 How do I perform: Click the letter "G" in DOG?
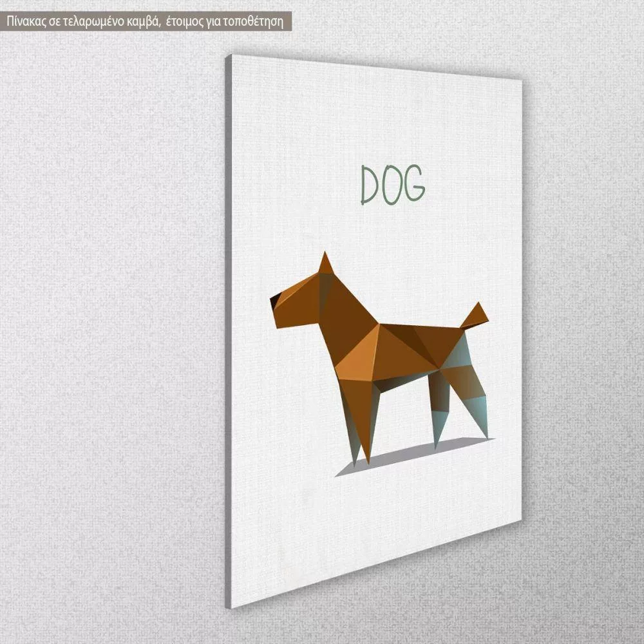click(413, 185)
